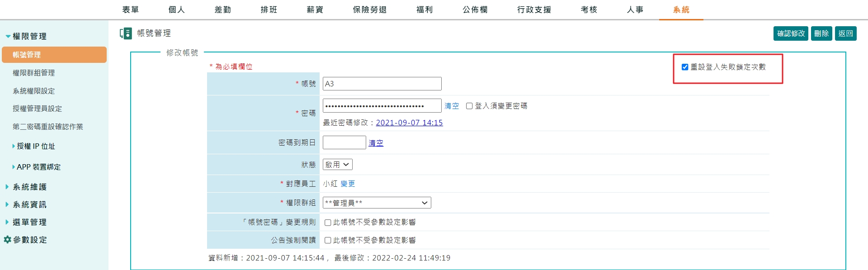
Task: Check 此帳號不受參數設定影響 for 帳號密碼變更規則
Action: 328,223
